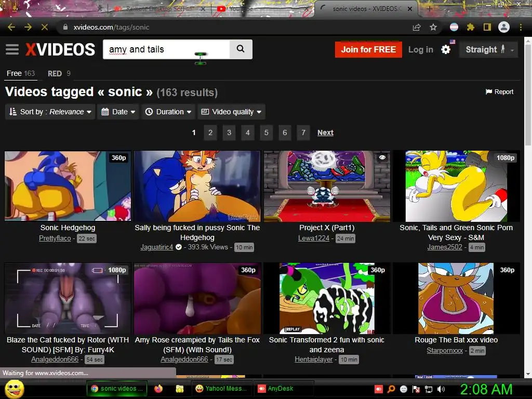This screenshot has width=532, height=399.
Task: Click the address bar URL field
Action: point(234,27)
